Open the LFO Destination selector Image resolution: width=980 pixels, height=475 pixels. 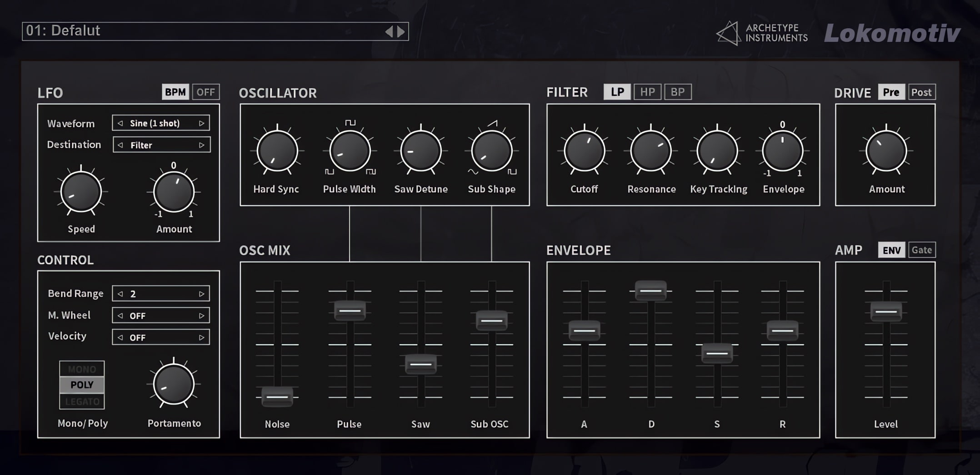point(161,145)
